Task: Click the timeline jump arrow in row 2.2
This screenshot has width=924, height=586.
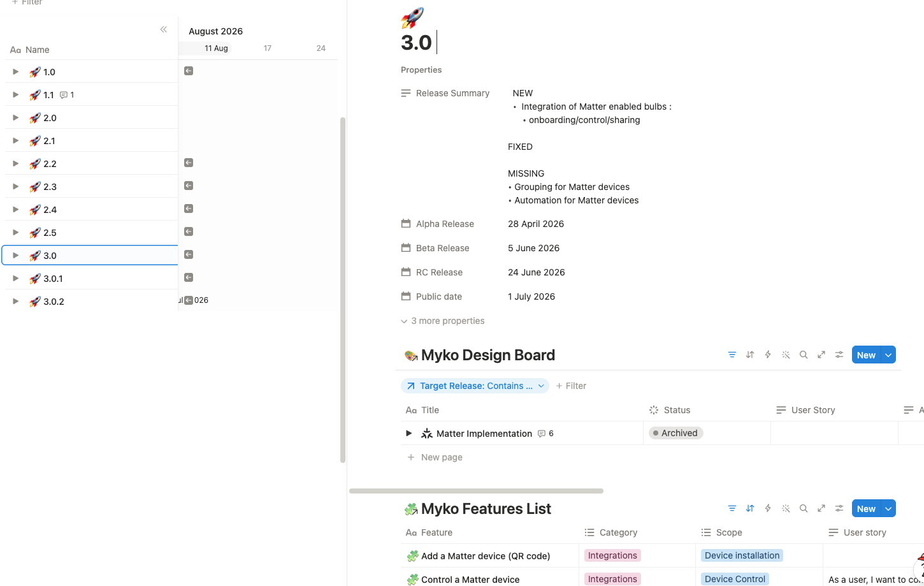Action: (189, 163)
